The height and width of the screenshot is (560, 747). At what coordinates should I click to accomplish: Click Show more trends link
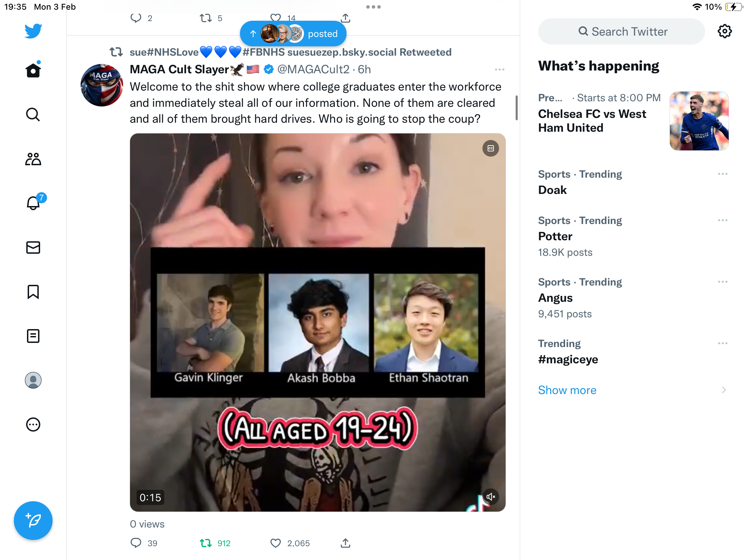[x=567, y=390]
